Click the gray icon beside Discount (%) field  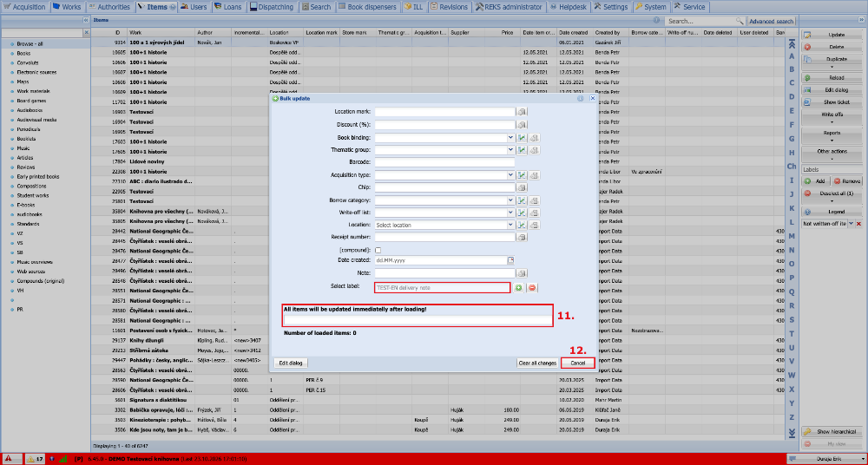point(522,125)
